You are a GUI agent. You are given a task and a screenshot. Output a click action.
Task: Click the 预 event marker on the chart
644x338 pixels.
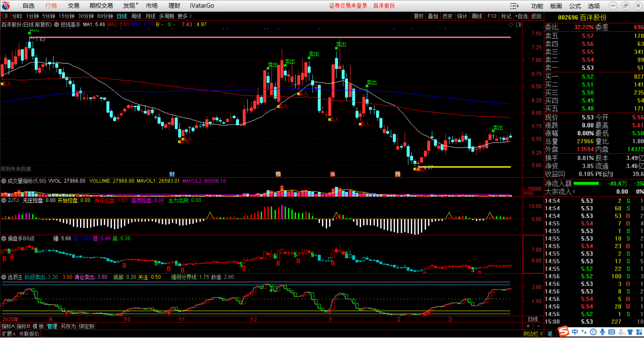(x=397, y=174)
